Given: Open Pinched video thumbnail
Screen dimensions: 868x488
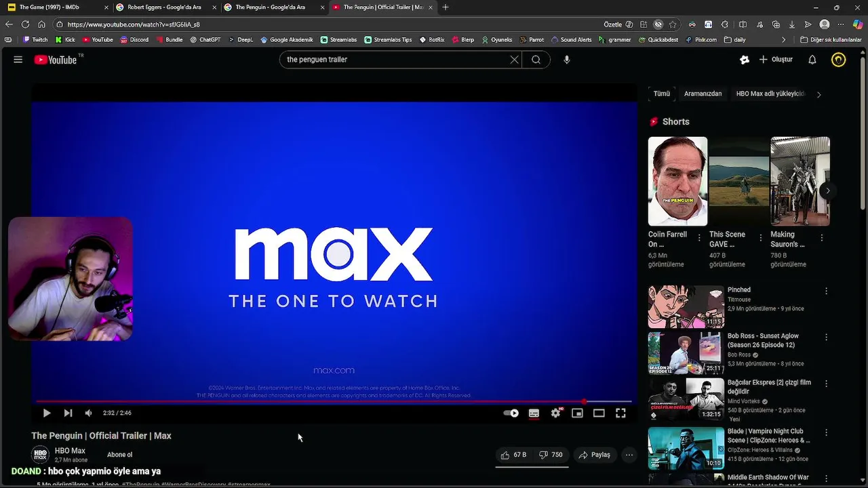Looking at the screenshot, I should click(x=686, y=306).
